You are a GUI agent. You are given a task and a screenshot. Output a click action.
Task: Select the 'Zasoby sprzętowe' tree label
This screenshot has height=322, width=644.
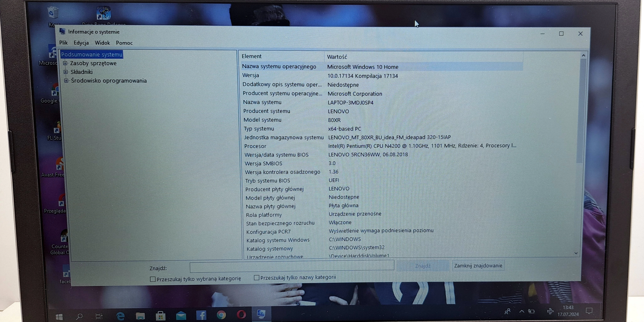[93, 63]
